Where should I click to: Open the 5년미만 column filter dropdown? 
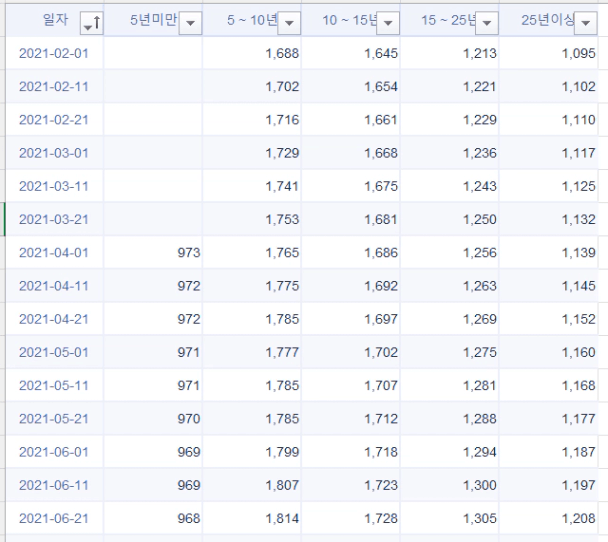pyautogui.click(x=189, y=22)
